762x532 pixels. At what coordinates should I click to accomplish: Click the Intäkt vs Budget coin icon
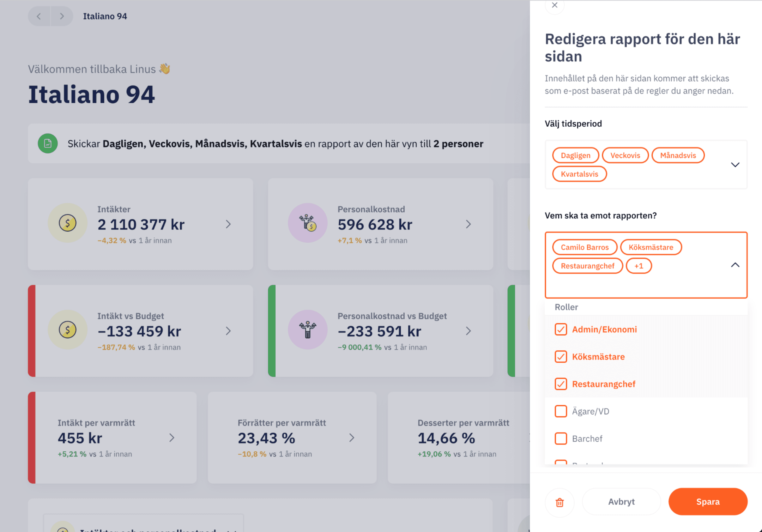pyautogui.click(x=68, y=330)
